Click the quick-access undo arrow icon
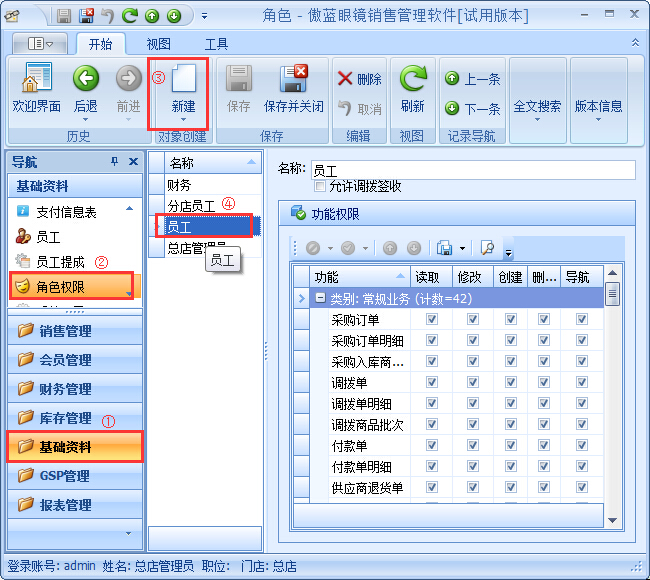This screenshot has height=580, width=650. point(108,16)
